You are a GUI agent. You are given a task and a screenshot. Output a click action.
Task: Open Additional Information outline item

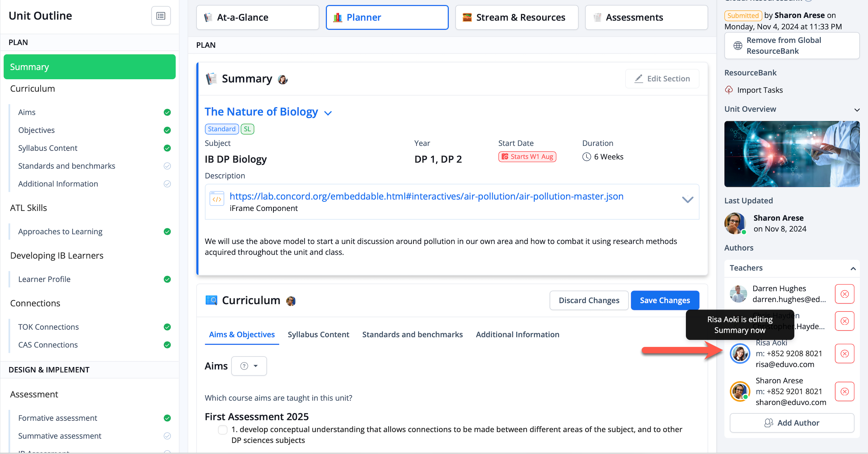(58, 184)
